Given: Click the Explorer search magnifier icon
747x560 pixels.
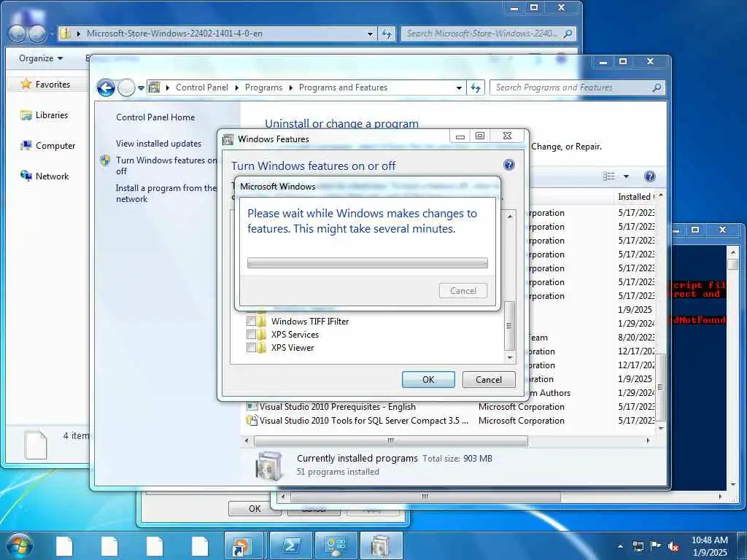Looking at the screenshot, I should (x=568, y=34).
